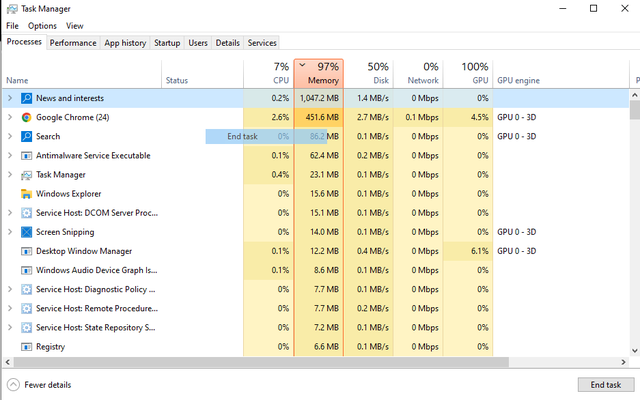Click the Registry process icon

coord(27,347)
